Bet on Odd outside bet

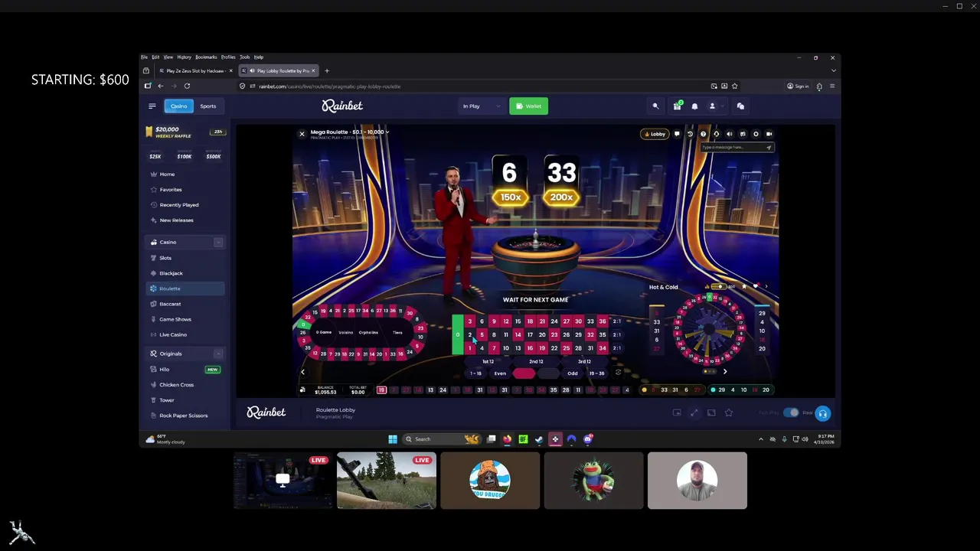(x=572, y=373)
